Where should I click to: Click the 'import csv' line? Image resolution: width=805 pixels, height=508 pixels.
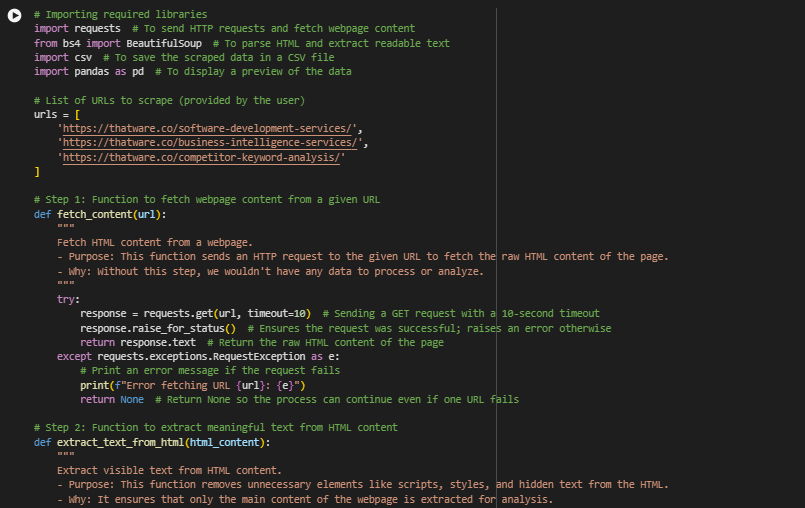(x=63, y=57)
